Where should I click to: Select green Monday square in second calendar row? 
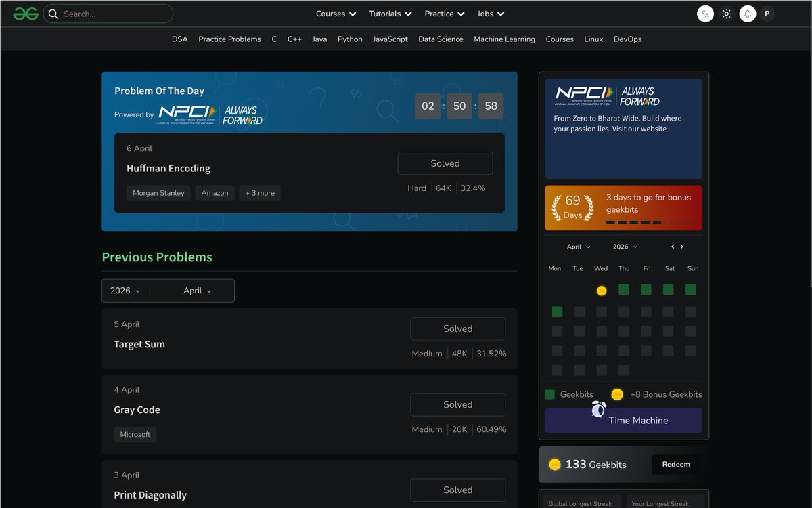click(557, 312)
